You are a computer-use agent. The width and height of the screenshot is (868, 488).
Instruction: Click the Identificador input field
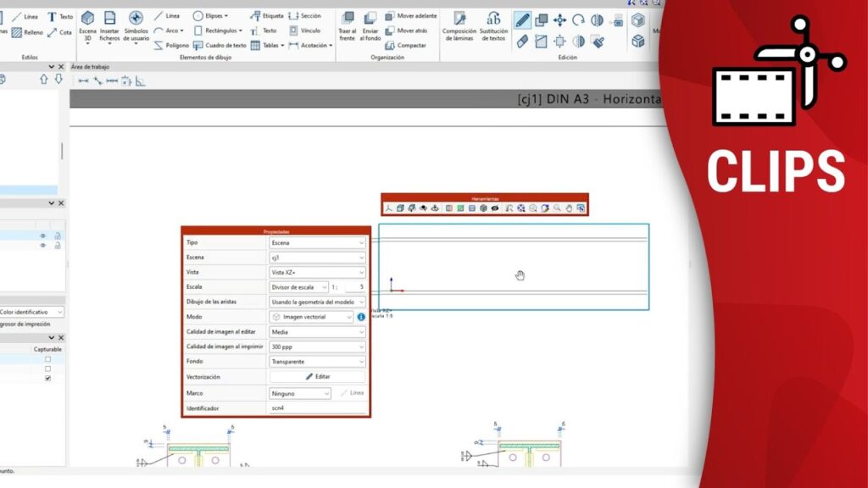(x=317, y=408)
